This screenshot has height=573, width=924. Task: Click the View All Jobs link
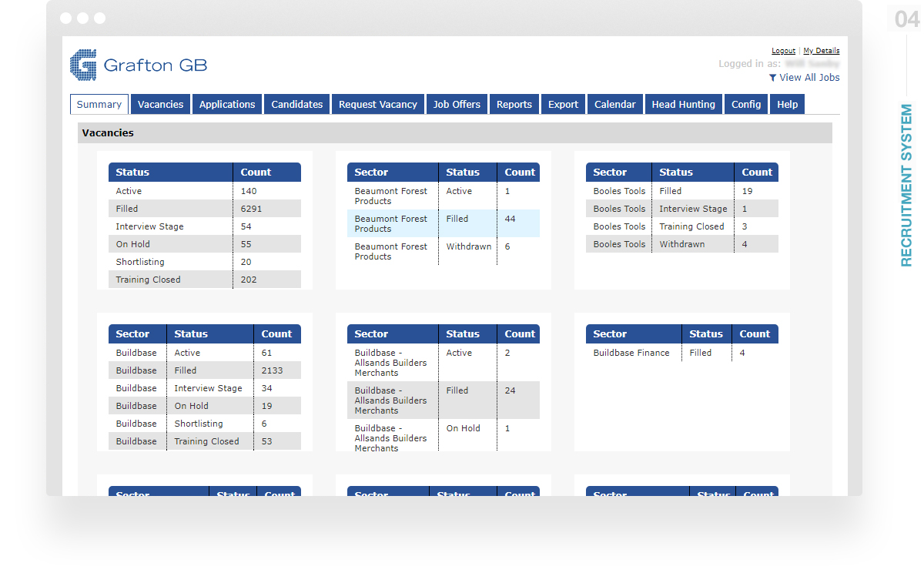click(809, 78)
